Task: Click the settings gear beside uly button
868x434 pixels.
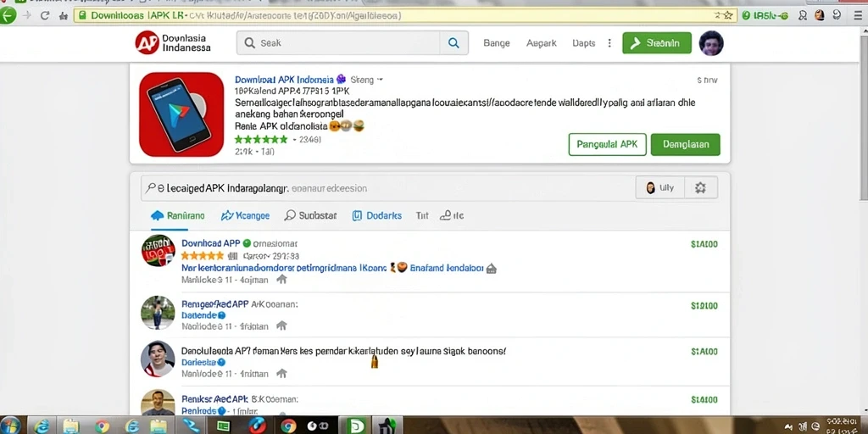Action: point(700,187)
